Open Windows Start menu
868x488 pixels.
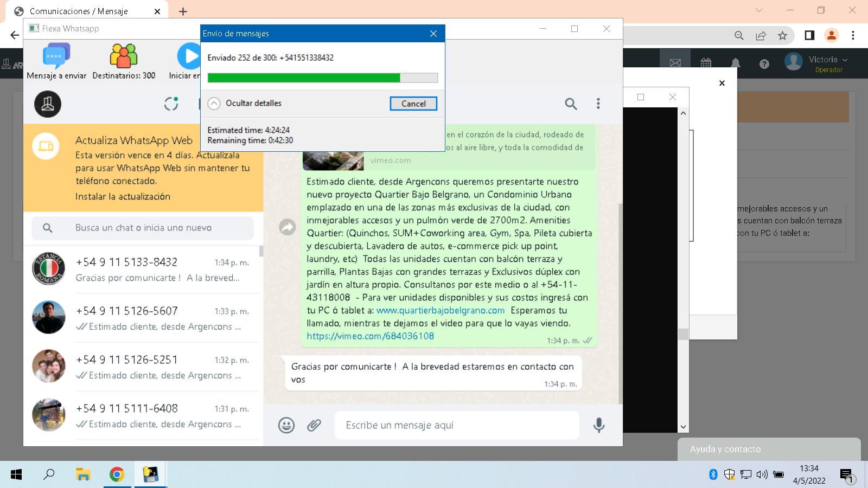pos(16,475)
